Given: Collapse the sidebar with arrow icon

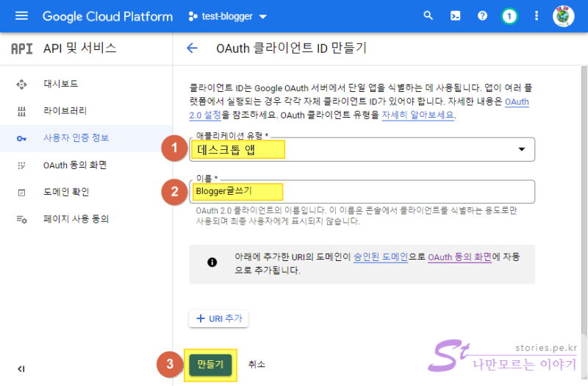Looking at the screenshot, I should tap(21, 369).
